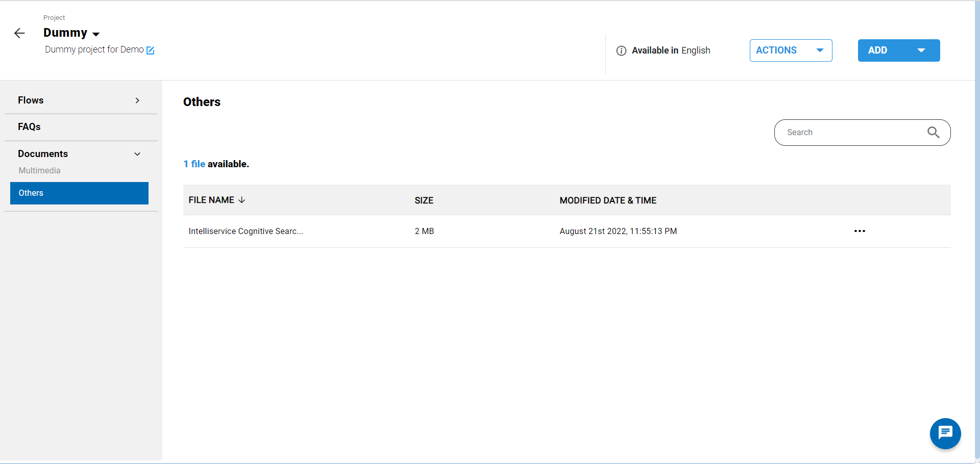
Task: Open the ACTIONS dropdown
Action: (x=791, y=50)
